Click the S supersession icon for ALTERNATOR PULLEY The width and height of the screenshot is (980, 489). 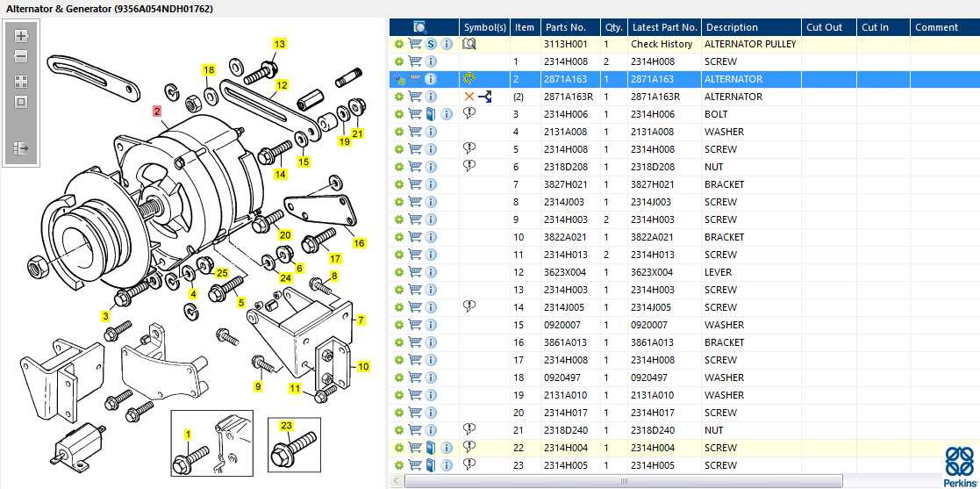point(431,45)
